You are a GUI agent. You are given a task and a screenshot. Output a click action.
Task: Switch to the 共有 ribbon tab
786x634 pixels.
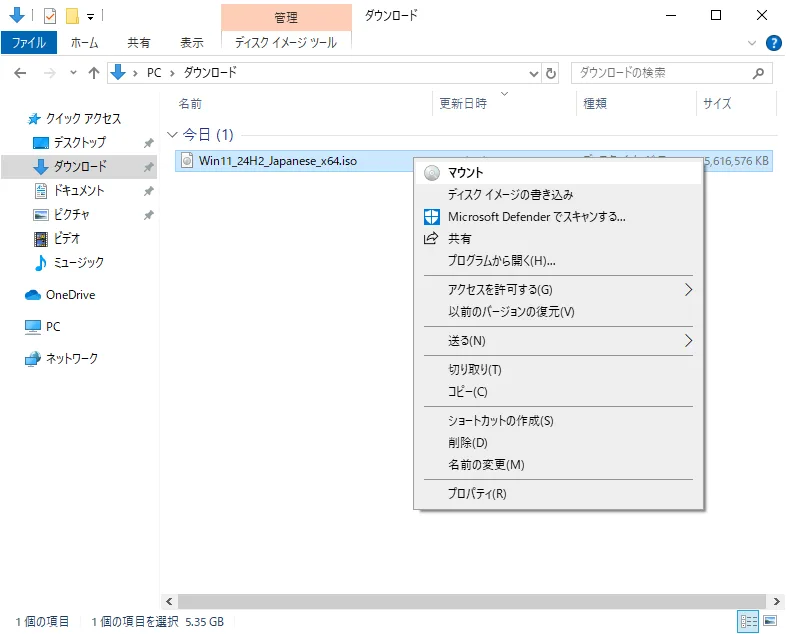tap(139, 43)
